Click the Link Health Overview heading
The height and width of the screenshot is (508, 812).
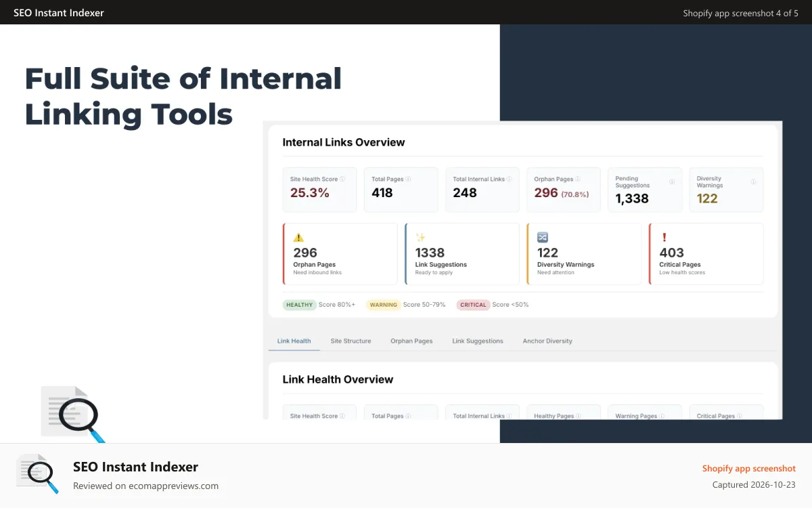click(338, 379)
